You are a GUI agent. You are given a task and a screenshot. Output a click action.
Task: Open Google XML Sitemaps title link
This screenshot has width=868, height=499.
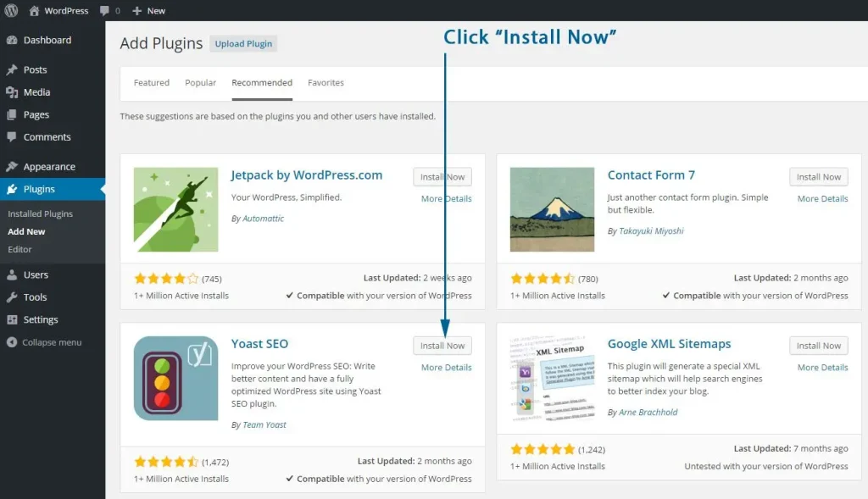click(x=670, y=344)
